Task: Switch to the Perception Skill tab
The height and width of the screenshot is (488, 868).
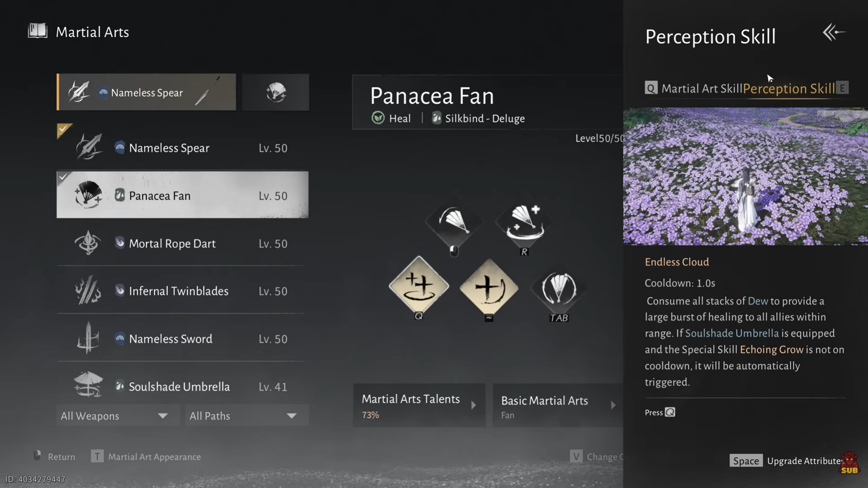Action: pos(789,89)
